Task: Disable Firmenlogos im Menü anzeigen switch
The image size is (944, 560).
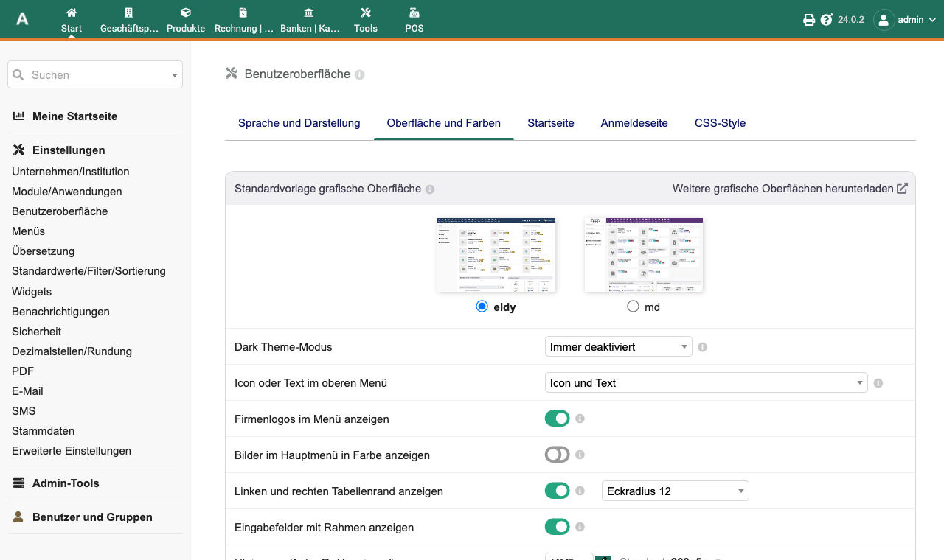Action: coord(558,419)
